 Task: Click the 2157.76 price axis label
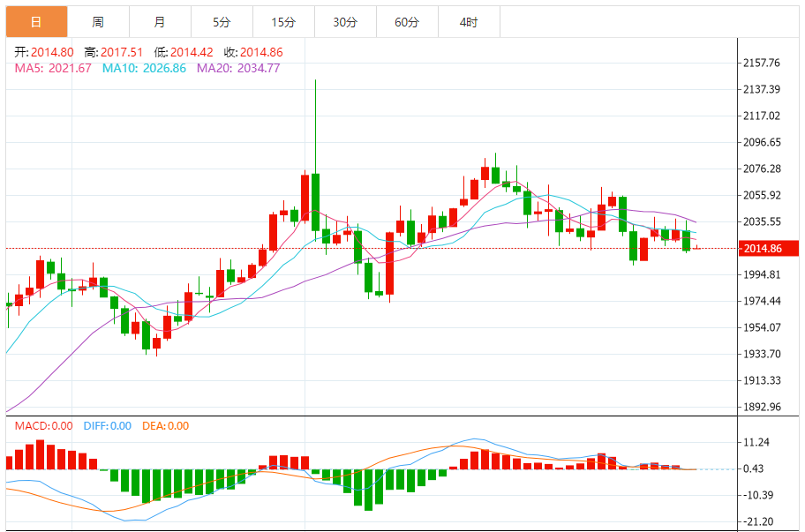point(762,64)
